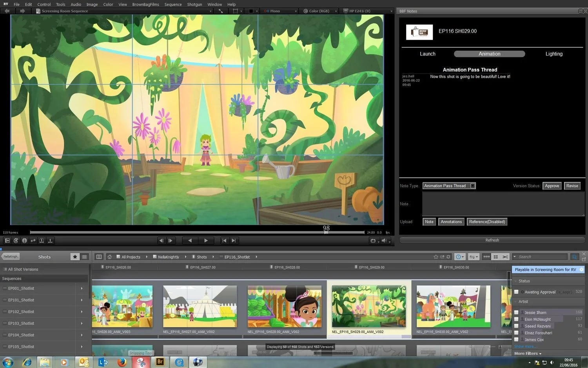
Task: Open the clock history dropdown
Action: pyautogui.click(x=460, y=257)
